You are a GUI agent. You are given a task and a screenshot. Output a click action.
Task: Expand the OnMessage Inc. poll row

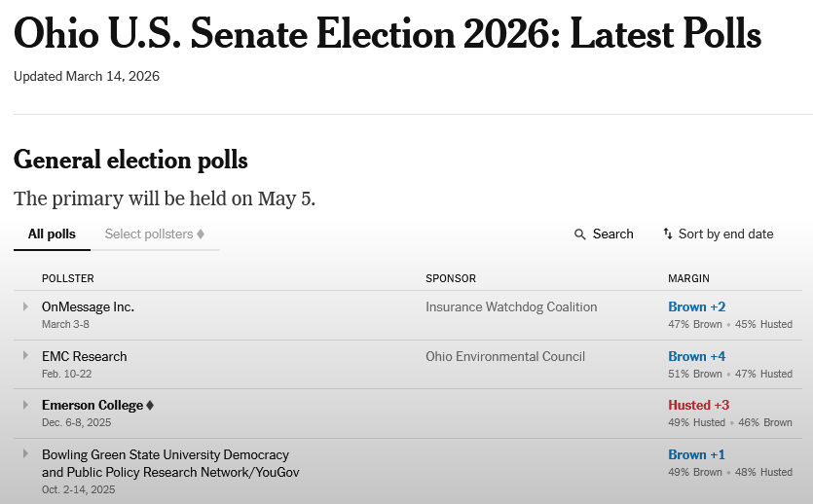26,306
